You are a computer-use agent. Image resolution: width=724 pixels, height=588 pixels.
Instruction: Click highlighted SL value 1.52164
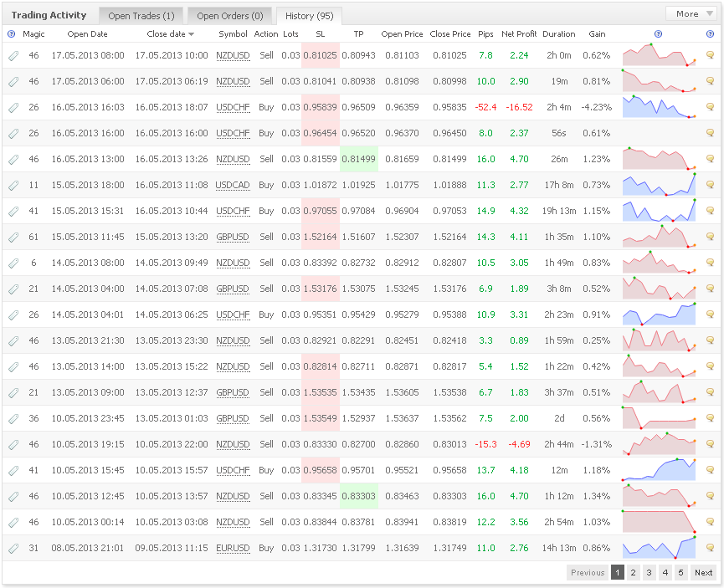(320, 237)
